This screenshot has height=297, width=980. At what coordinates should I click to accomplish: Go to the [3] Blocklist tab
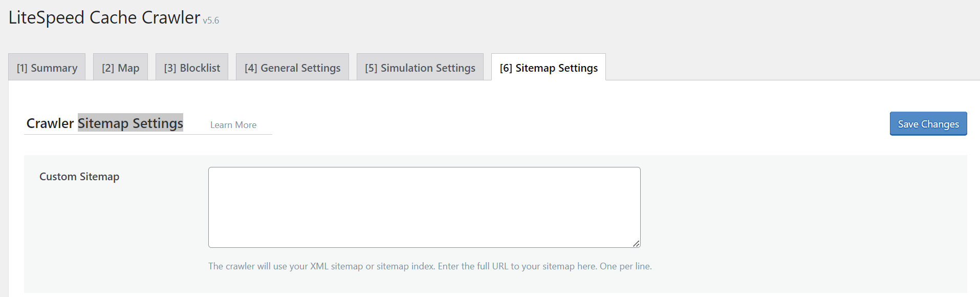pyautogui.click(x=192, y=68)
